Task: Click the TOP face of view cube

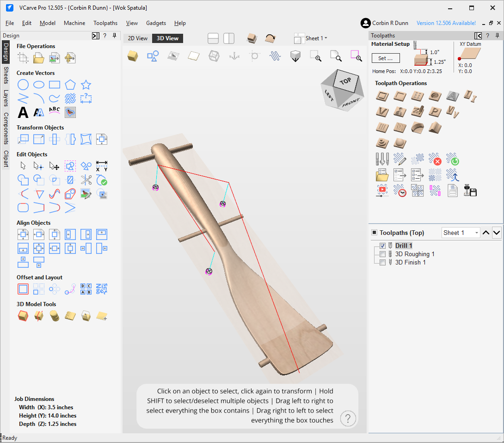Action: pyautogui.click(x=345, y=81)
